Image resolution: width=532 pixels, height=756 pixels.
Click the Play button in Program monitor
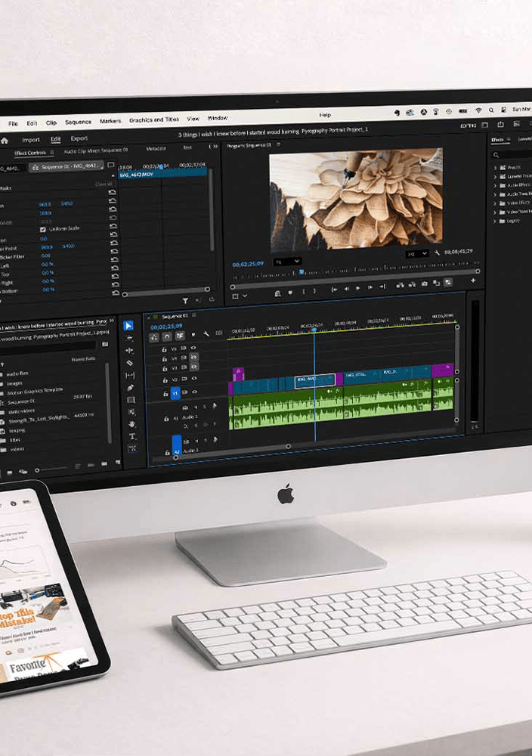coord(358,288)
